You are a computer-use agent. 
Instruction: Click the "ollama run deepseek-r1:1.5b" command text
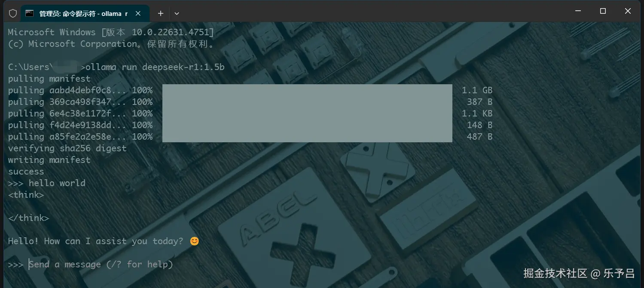[155, 67]
